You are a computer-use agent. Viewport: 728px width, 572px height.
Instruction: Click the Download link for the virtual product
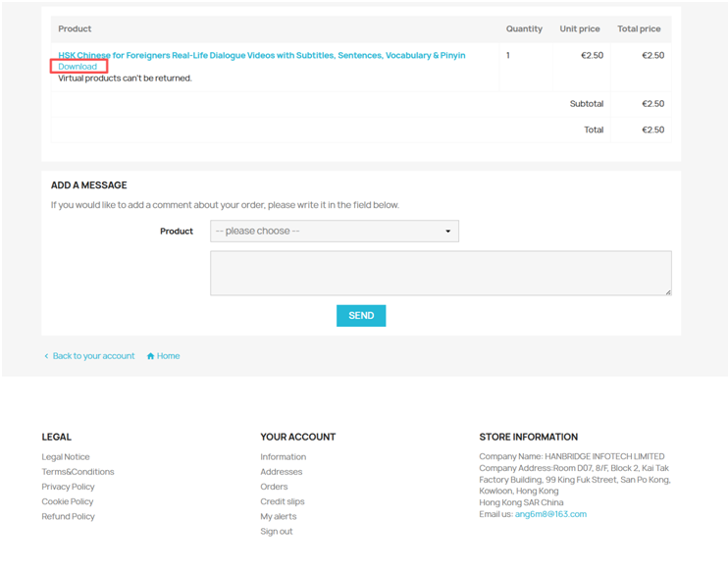[78, 67]
